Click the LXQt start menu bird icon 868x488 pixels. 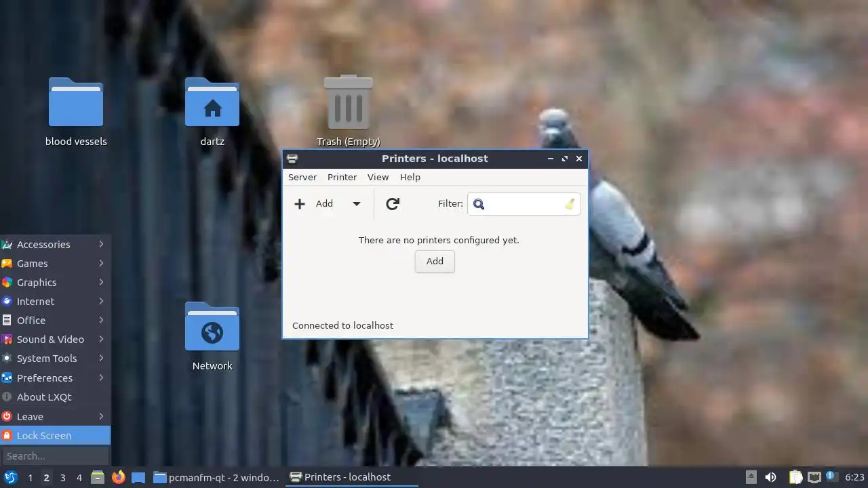coord(11,477)
